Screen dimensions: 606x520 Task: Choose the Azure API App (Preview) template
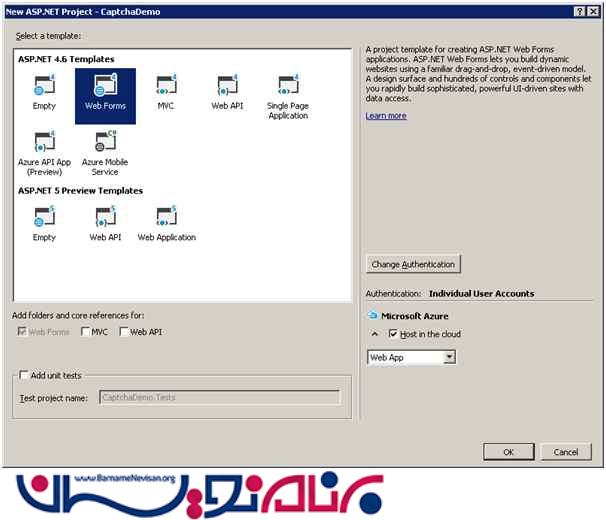[x=44, y=153]
